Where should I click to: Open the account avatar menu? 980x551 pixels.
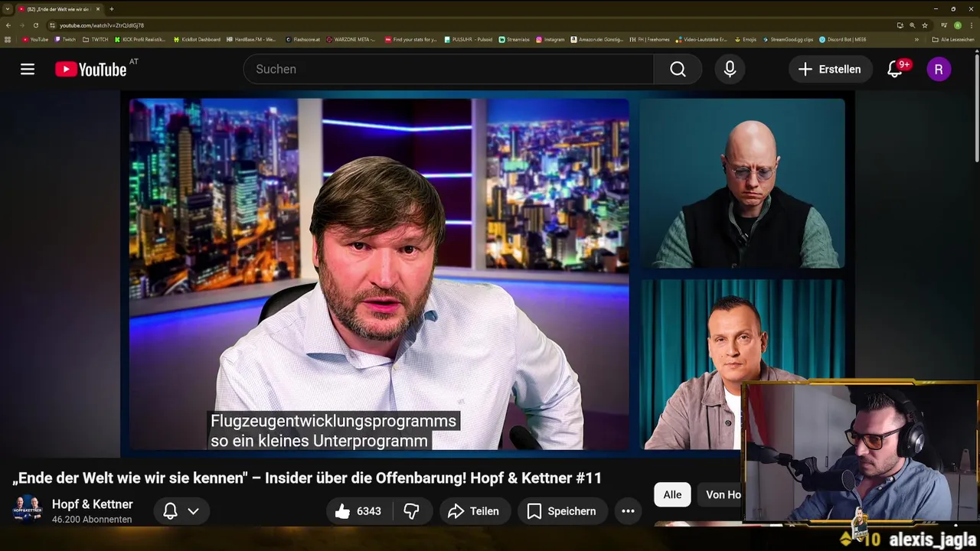(939, 69)
